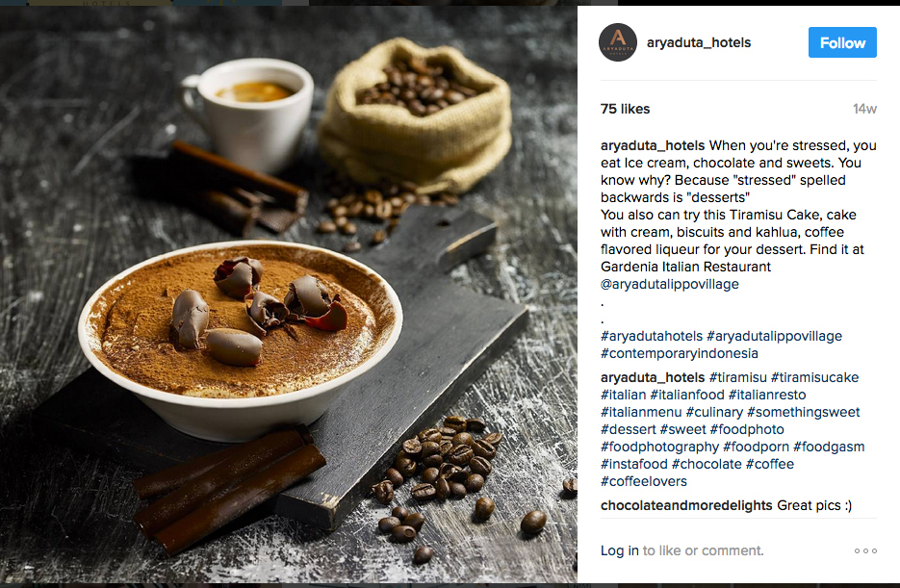This screenshot has width=900, height=588.
Task: Open the #tiramisu hashtag
Action: coord(737,377)
